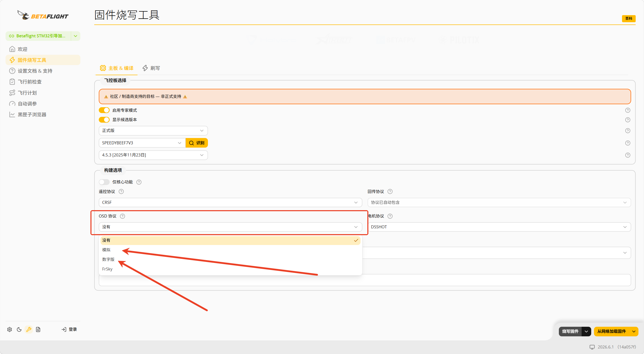Toggle 显示候选版本 switch
The width and height of the screenshot is (644, 354).
104,120
